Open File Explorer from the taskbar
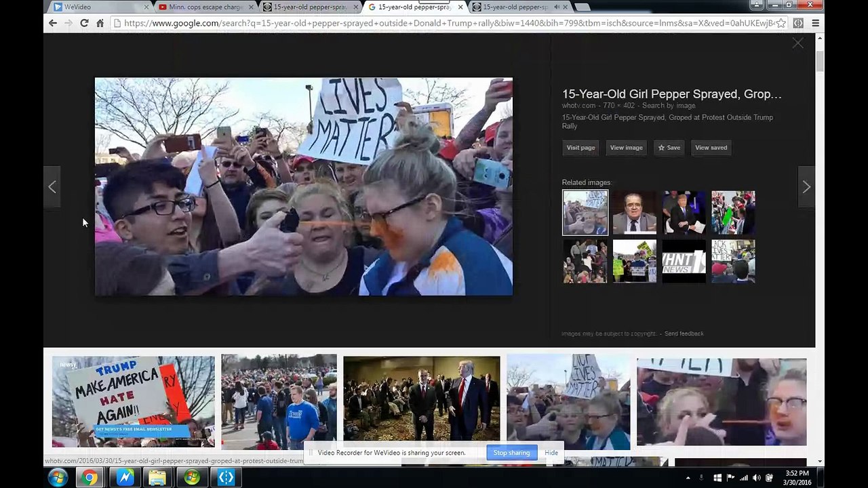Viewport: 868px width, 488px height. pos(157,478)
